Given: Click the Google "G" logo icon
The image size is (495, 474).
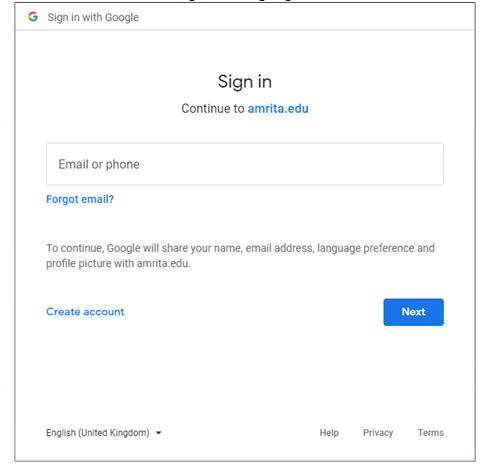Looking at the screenshot, I should click(33, 17).
